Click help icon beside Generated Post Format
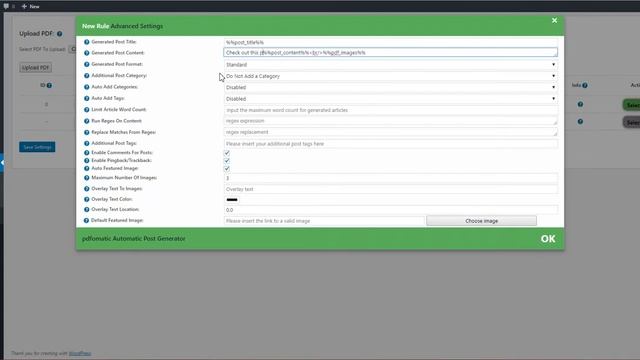The height and width of the screenshot is (360, 640). click(87, 64)
